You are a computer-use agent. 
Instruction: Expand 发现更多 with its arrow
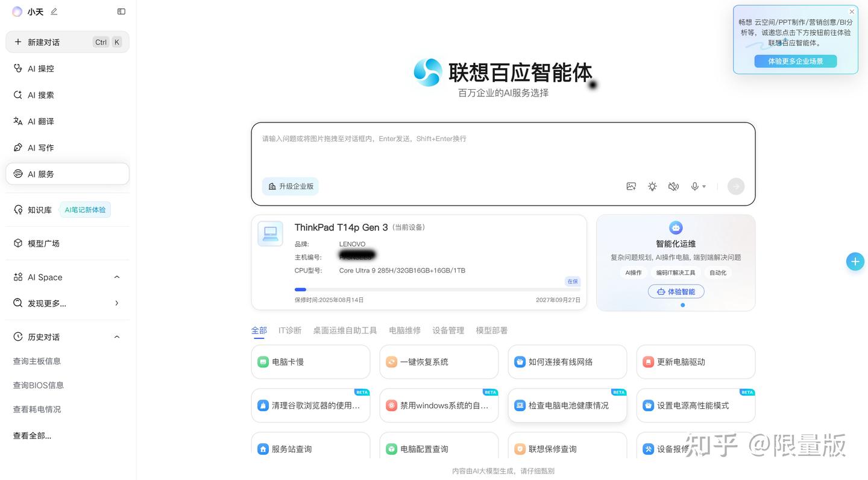click(117, 303)
